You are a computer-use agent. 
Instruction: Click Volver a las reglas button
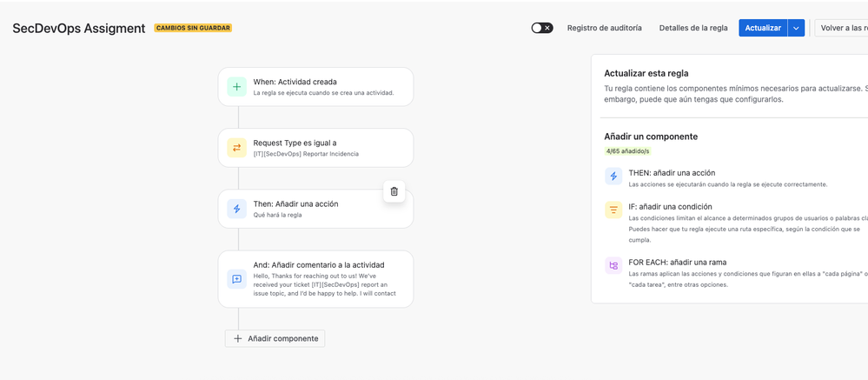[x=841, y=28]
